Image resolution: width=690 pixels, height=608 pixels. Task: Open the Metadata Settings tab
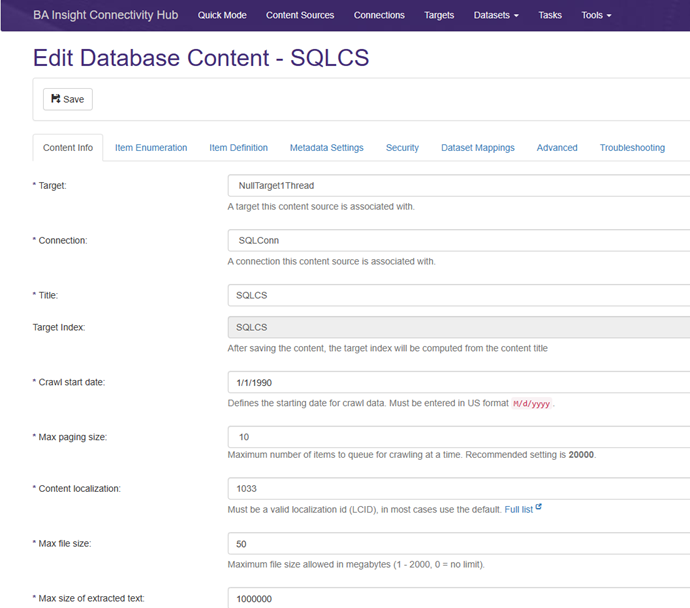(327, 147)
